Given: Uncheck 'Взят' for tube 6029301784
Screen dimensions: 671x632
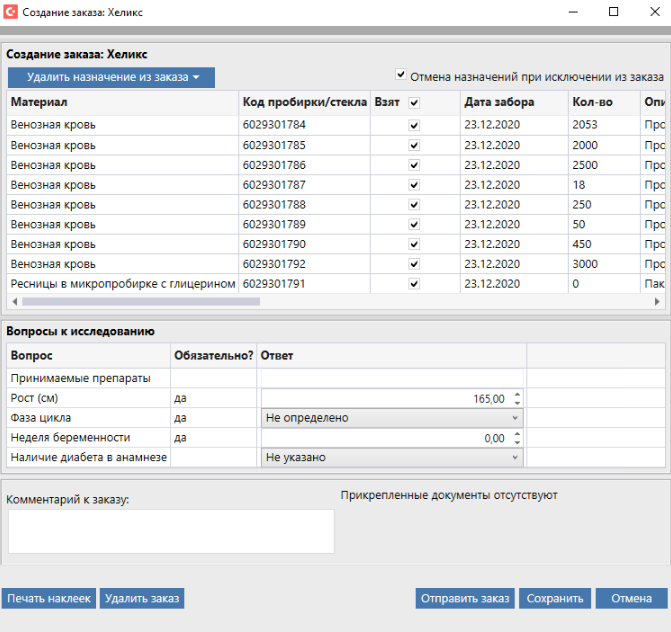Looking at the screenshot, I should 414,126.
